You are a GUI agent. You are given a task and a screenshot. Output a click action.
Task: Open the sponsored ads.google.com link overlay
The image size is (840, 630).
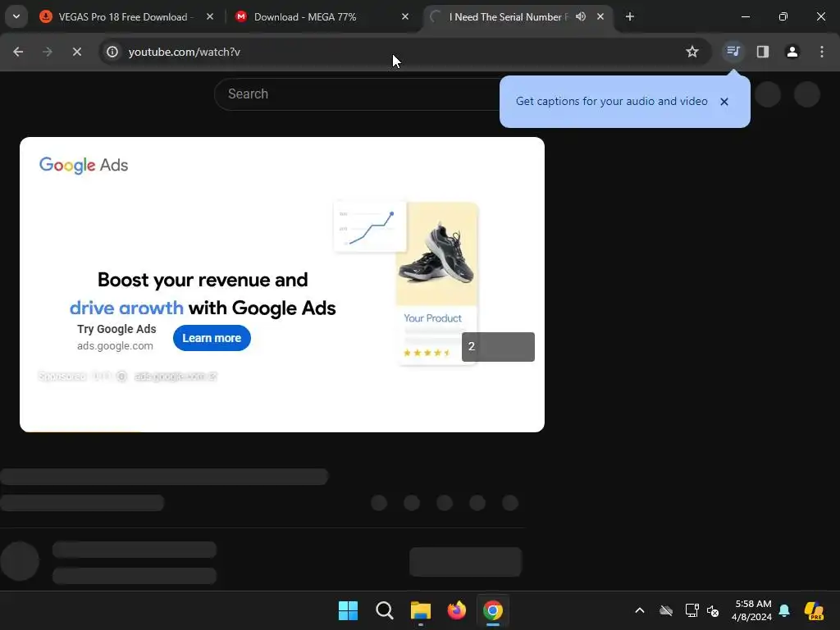(176, 377)
